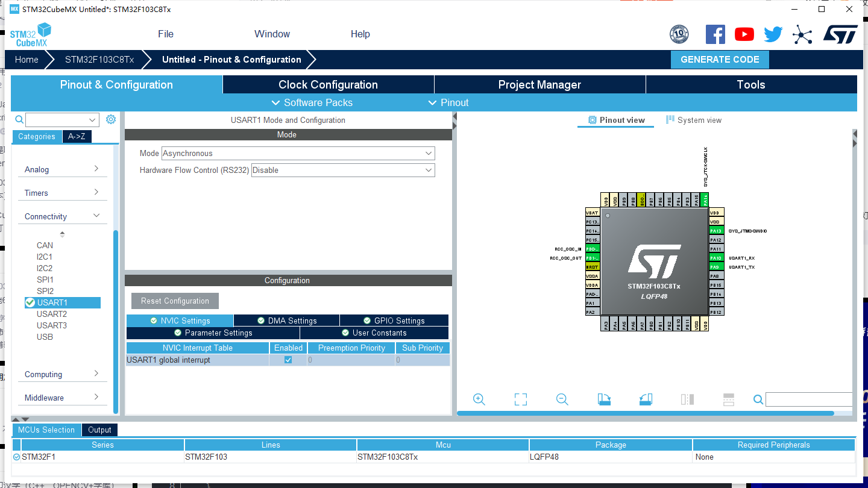Switch to A->Z peripheral listing
Screen dimensions: 868x488
tap(77, 137)
